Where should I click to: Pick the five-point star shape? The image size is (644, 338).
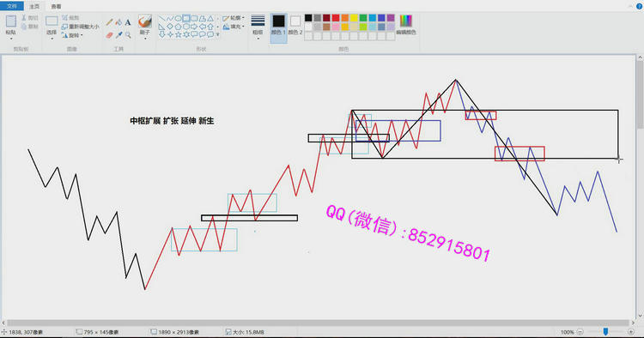click(179, 34)
